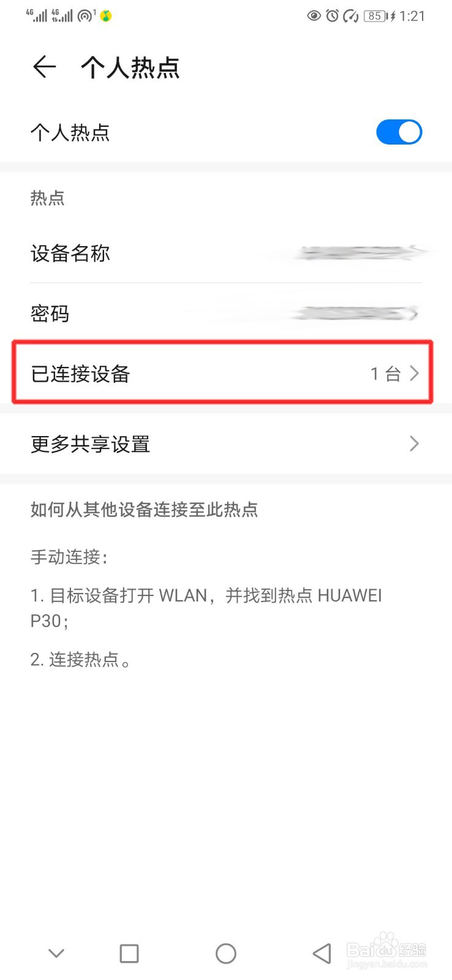452x980 pixels.
Task: Tap the 1:21 clock in status bar
Action: (x=412, y=16)
